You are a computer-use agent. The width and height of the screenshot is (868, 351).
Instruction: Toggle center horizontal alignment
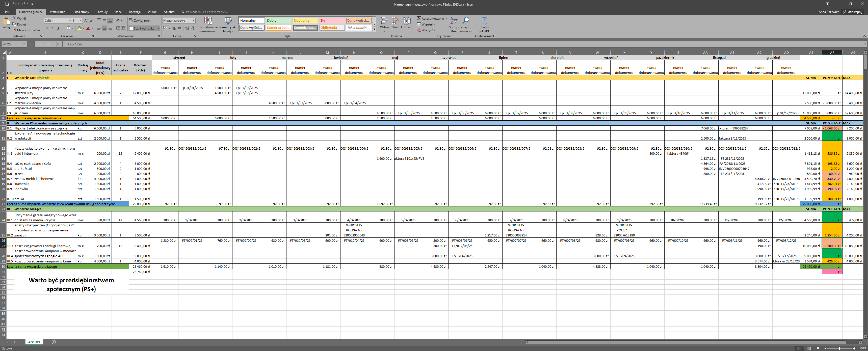pyautogui.click(x=104, y=28)
